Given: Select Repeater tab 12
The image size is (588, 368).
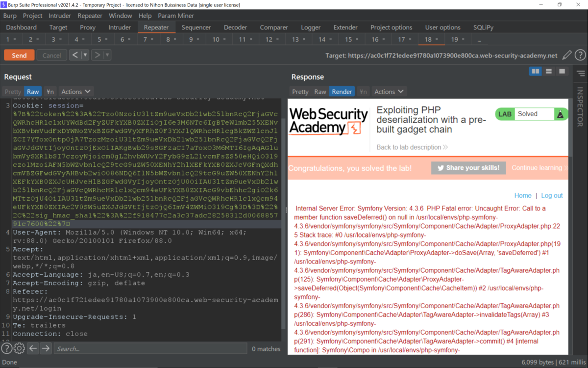Looking at the screenshot, I should (269, 39).
